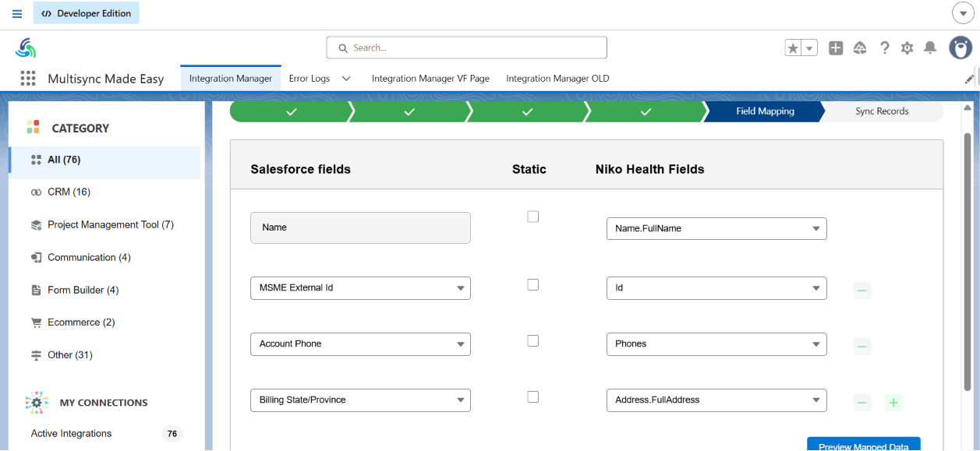
Task: Open the Salesforce Trailhead guidance icon
Action: pyautogui.click(x=860, y=48)
